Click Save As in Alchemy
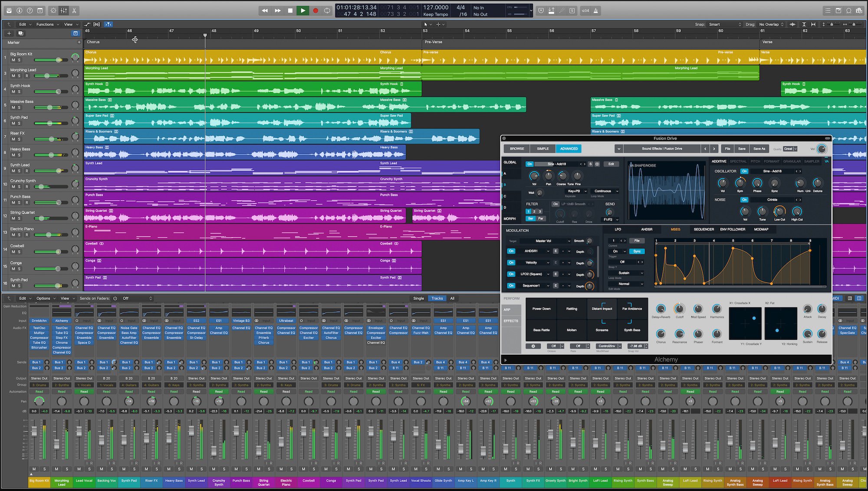 (759, 148)
